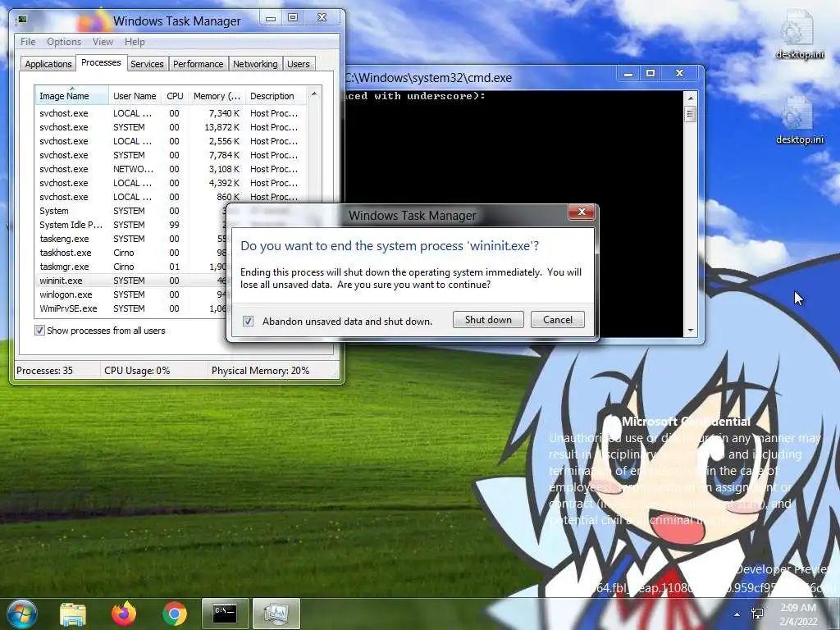
Task: Open the View menu in Task Manager
Action: 103,42
